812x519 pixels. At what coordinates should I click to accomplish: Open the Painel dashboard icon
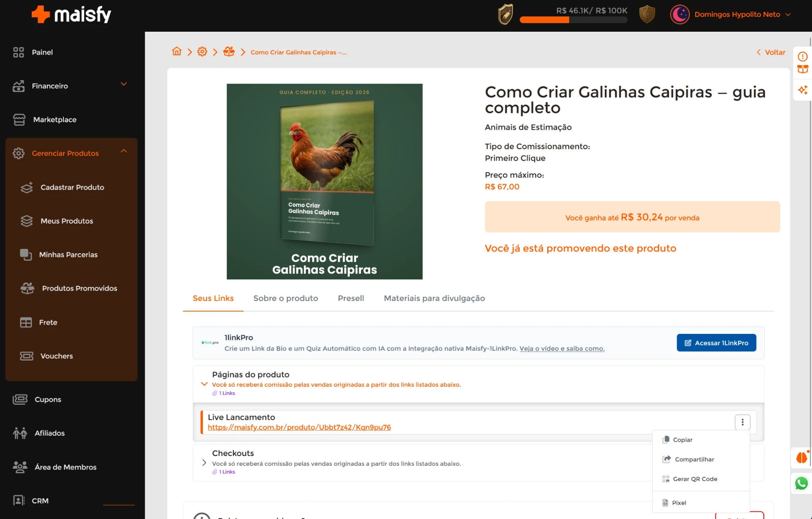point(19,52)
